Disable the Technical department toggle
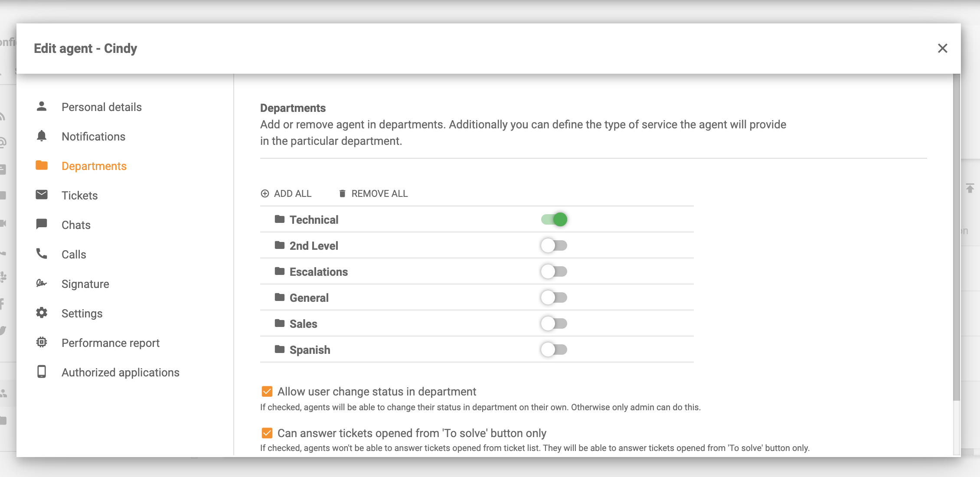This screenshot has width=980, height=477. 554,219
